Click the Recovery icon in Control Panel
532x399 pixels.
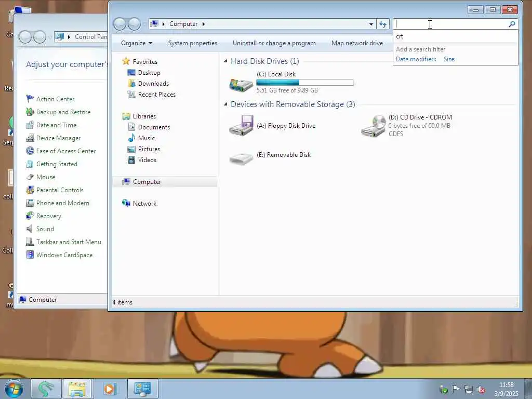(x=30, y=216)
